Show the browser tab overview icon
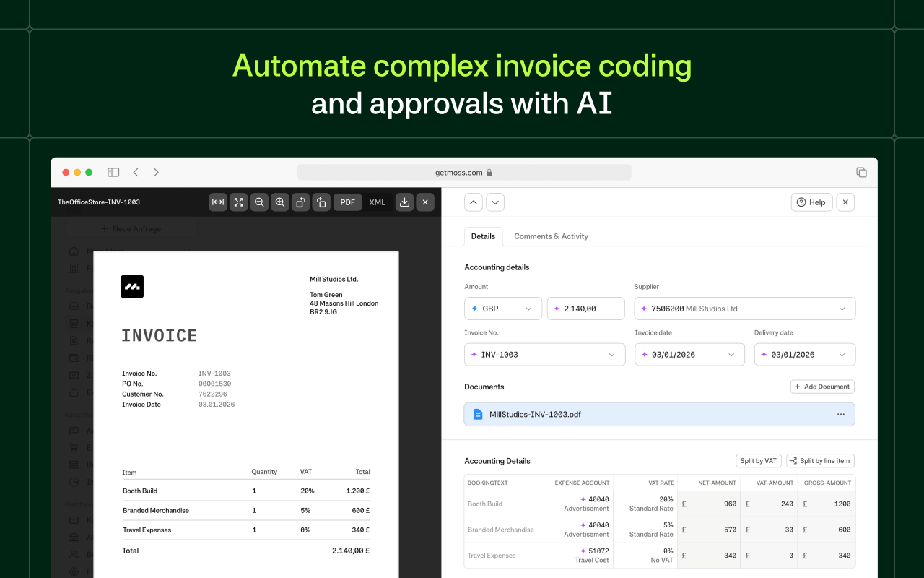924x578 pixels. (861, 172)
